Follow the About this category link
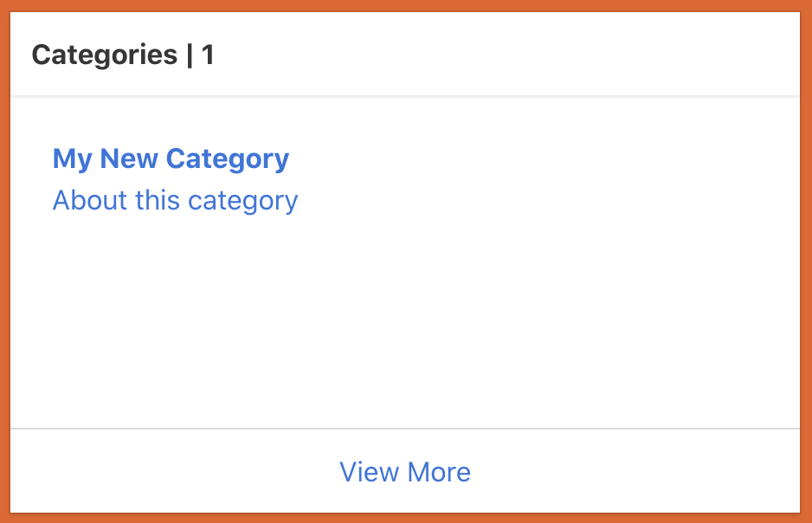The width and height of the screenshot is (812, 523). pyautogui.click(x=175, y=201)
